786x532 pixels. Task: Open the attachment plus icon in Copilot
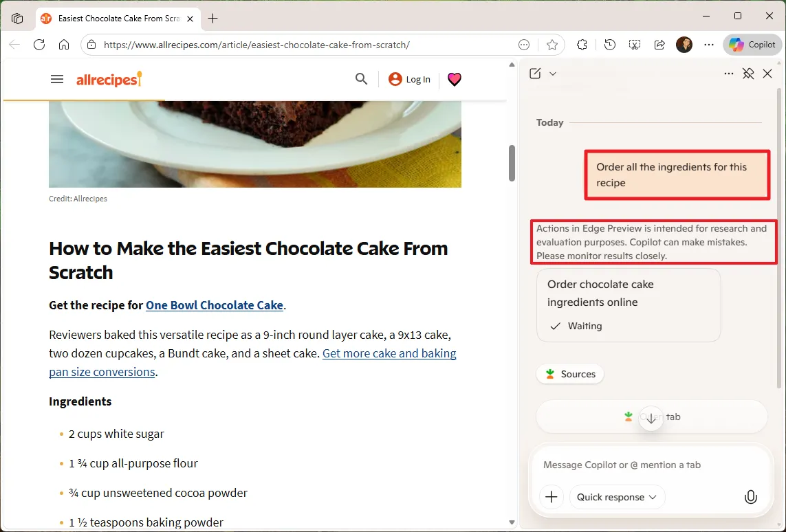pyautogui.click(x=552, y=496)
